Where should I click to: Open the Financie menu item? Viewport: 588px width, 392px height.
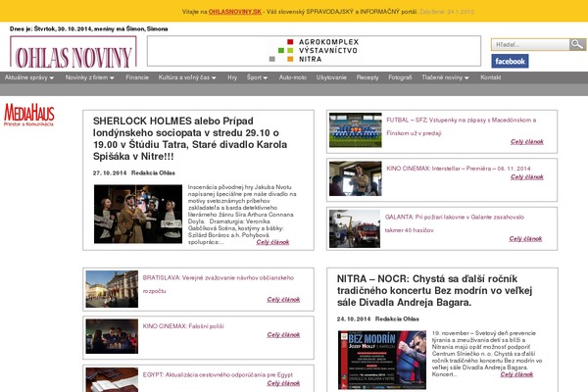(x=137, y=77)
